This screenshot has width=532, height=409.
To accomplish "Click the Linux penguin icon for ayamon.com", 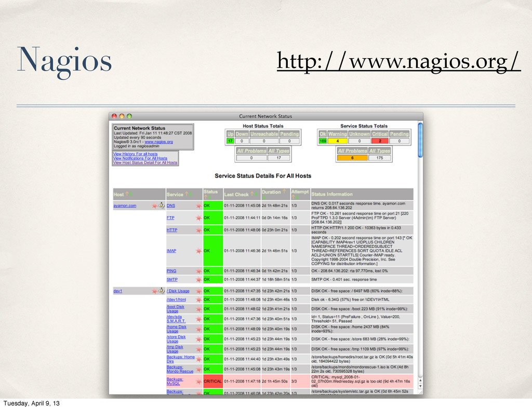I will 162,206.
